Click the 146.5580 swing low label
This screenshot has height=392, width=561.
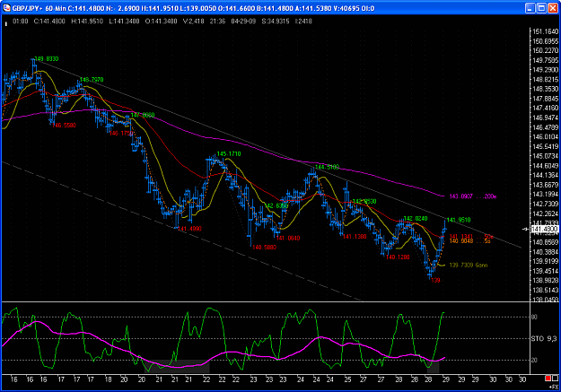[x=64, y=126]
